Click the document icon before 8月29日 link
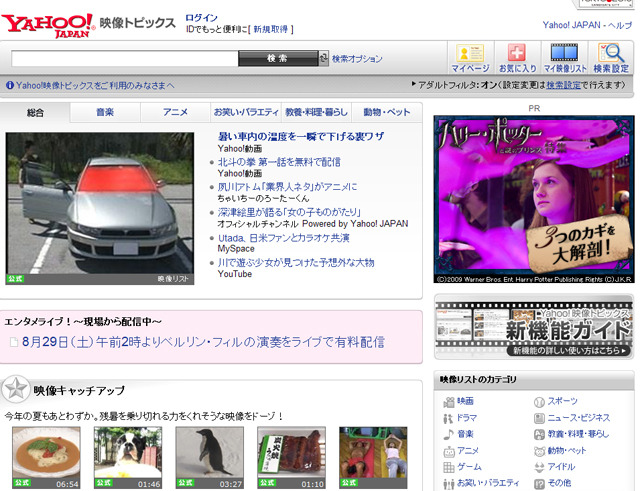Image resolution: width=640 pixels, height=491 pixels. click(14, 342)
